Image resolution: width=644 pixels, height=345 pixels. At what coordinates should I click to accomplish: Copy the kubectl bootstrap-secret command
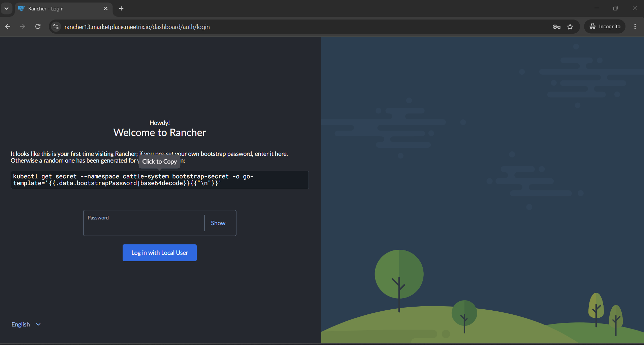point(160,180)
